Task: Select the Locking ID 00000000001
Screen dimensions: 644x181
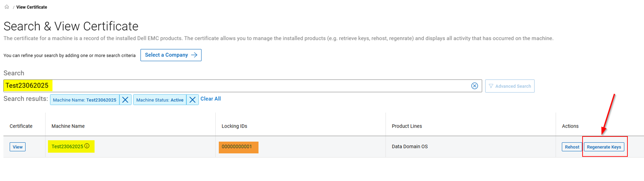Action: (x=238, y=147)
